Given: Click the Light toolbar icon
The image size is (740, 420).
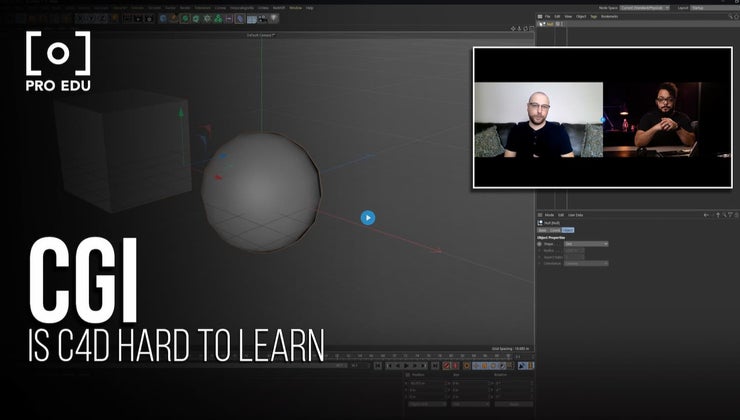Looking at the screenshot, I should pyautogui.click(x=274, y=18).
